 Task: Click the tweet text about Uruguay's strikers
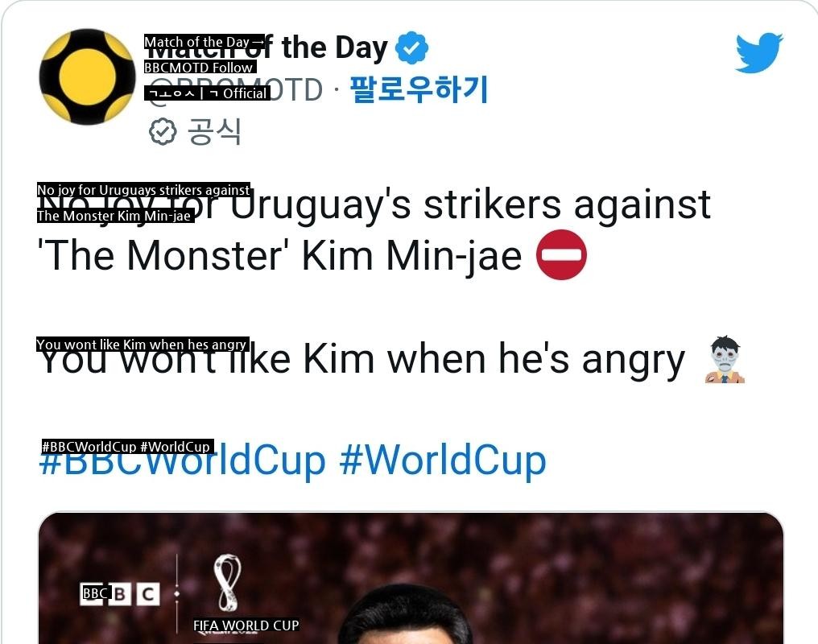click(374, 204)
